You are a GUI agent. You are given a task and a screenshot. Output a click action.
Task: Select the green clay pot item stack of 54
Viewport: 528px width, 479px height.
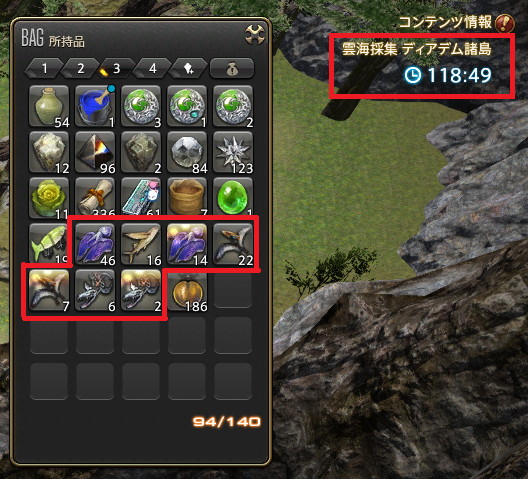point(49,106)
